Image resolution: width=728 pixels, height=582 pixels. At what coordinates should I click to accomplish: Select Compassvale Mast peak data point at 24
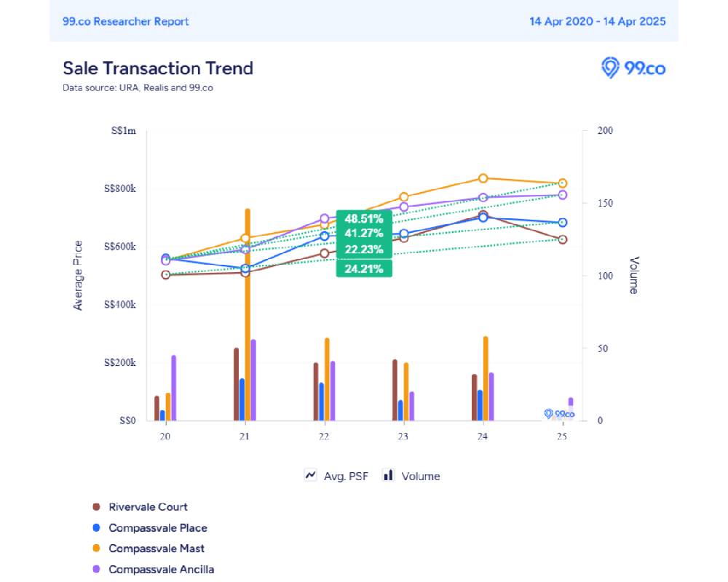click(x=483, y=178)
